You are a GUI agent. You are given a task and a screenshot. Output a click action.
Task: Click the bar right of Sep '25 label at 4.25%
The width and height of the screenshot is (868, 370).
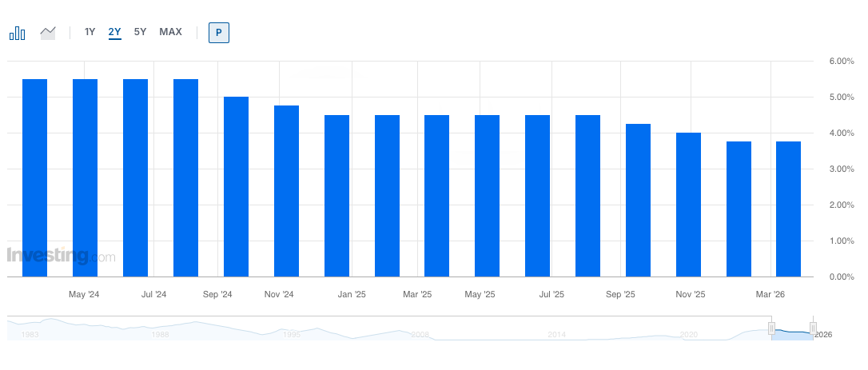coord(639,200)
